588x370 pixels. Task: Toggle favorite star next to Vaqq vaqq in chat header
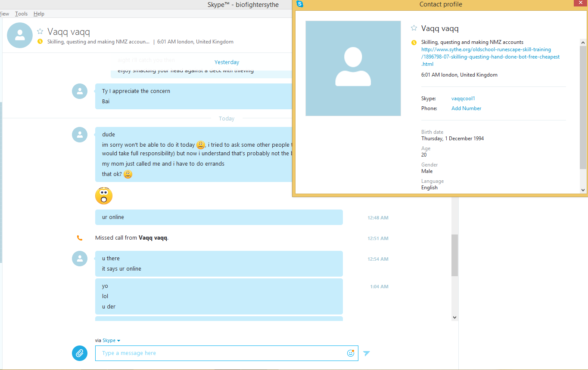[x=40, y=31]
